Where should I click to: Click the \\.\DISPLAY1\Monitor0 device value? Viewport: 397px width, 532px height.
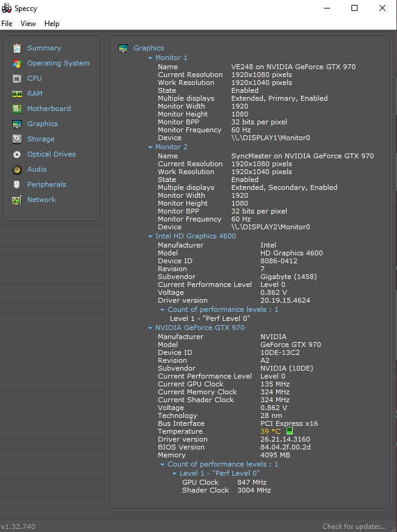pos(271,138)
